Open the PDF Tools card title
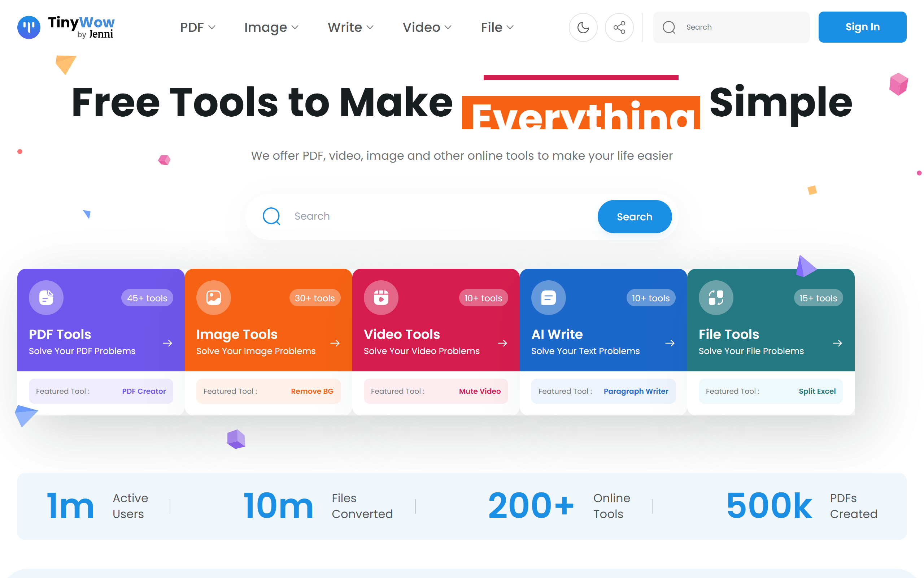This screenshot has width=924, height=578. pyautogui.click(x=60, y=335)
